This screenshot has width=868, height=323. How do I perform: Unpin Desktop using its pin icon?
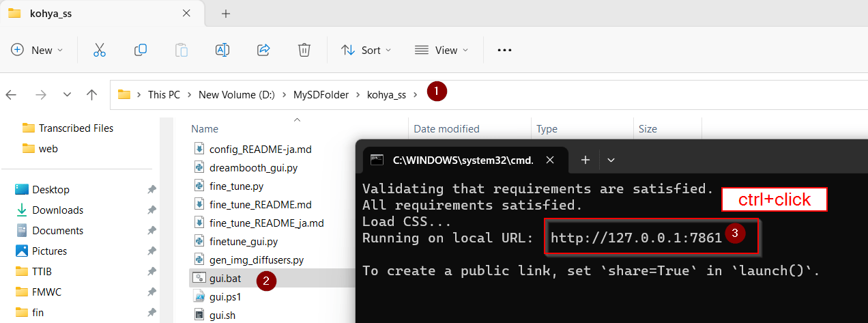(x=151, y=189)
